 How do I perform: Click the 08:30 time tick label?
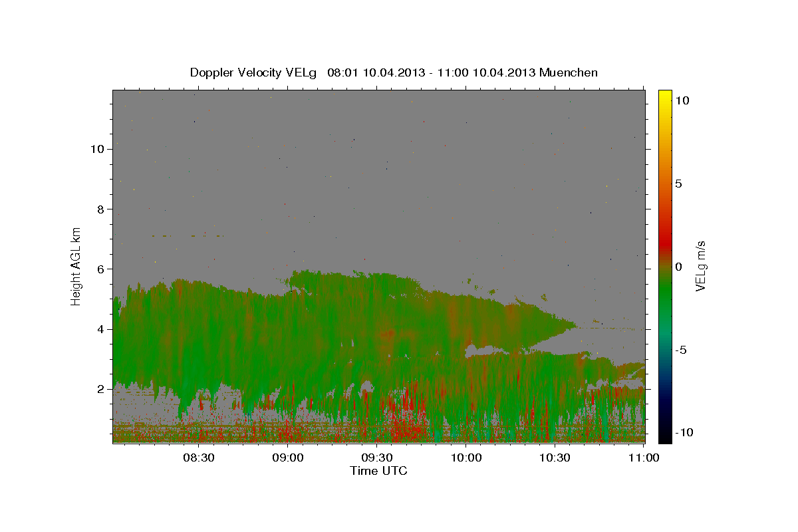pos(199,458)
